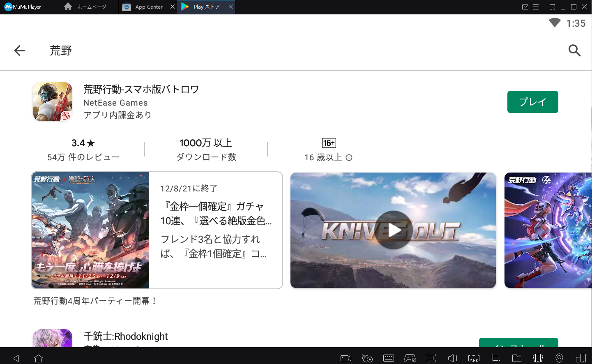Image resolution: width=592 pixels, height=364 pixels.
Task: Click the 54万 件のレビュー text
Action: tap(83, 157)
